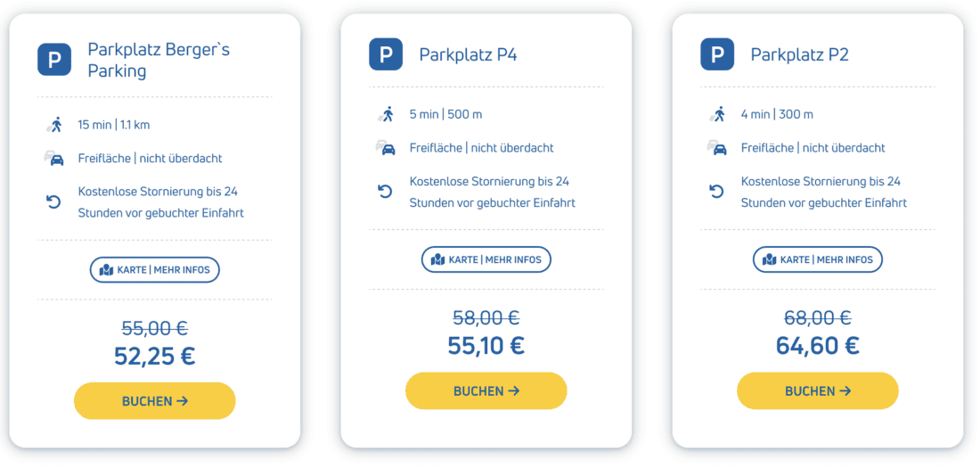Viewport: 980px width, 468px height.
Task: Open Karte | Mehr Infos for Berger's Parking
Action: [x=155, y=270]
